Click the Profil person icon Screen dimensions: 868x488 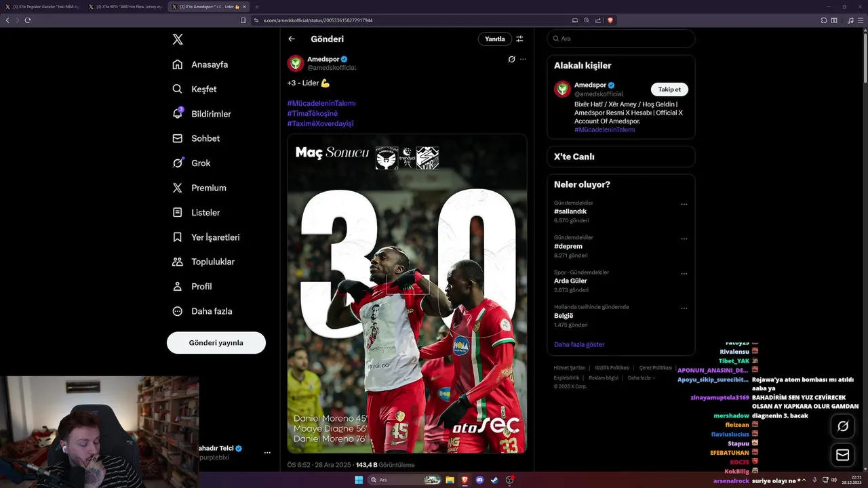coord(178,286)
